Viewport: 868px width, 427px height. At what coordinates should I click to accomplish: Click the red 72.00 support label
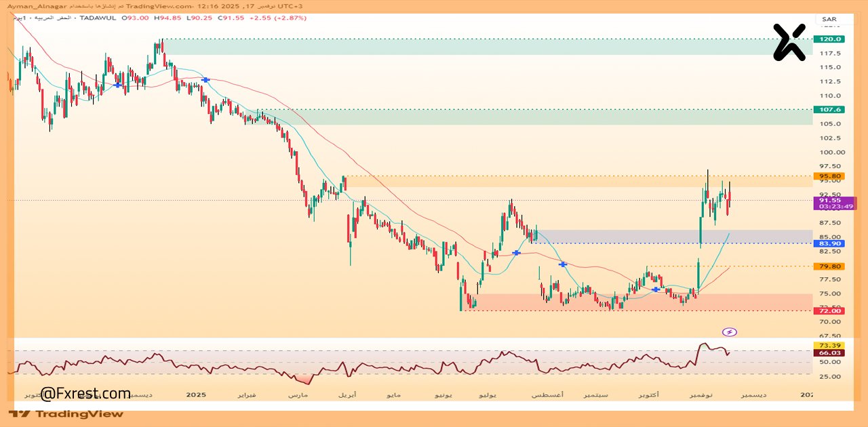[x=829, y=310]
